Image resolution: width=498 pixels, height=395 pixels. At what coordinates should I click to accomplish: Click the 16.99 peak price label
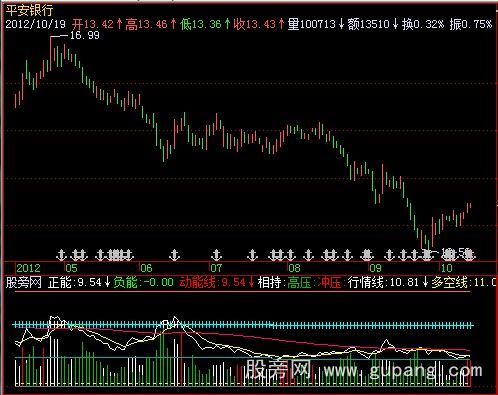[x=85, y=35]
